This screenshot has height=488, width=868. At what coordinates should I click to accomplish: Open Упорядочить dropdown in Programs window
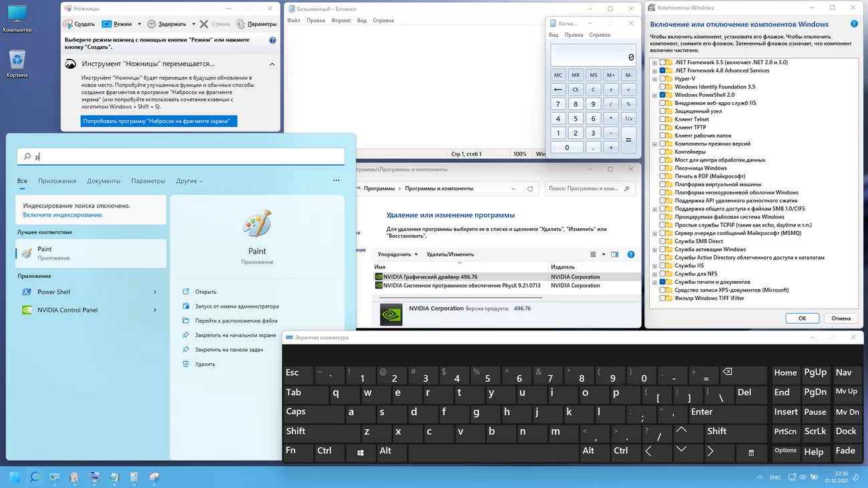tap(398, 254)
